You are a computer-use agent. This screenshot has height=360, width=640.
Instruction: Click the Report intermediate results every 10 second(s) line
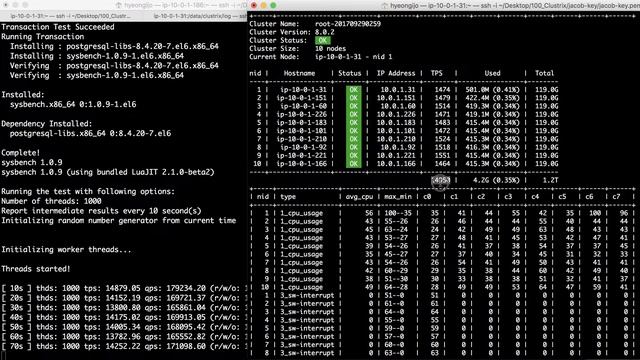pyautogui.click(x=101, y=211)
